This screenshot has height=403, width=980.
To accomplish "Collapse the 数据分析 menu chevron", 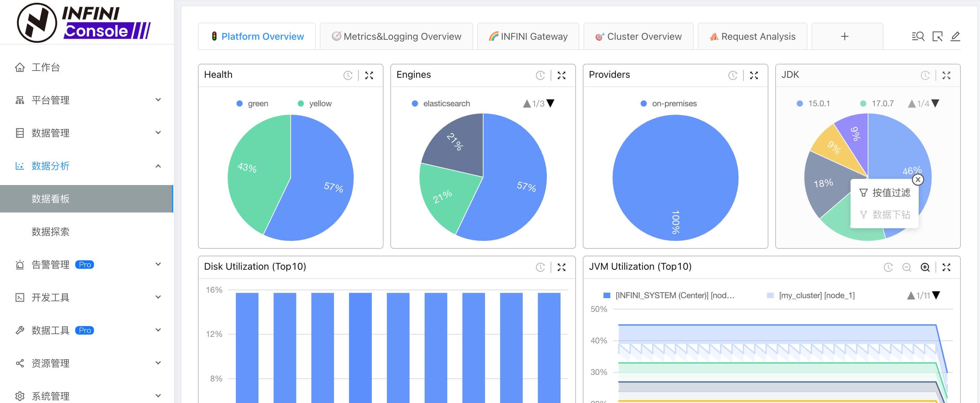I will [x=158, y=166].
